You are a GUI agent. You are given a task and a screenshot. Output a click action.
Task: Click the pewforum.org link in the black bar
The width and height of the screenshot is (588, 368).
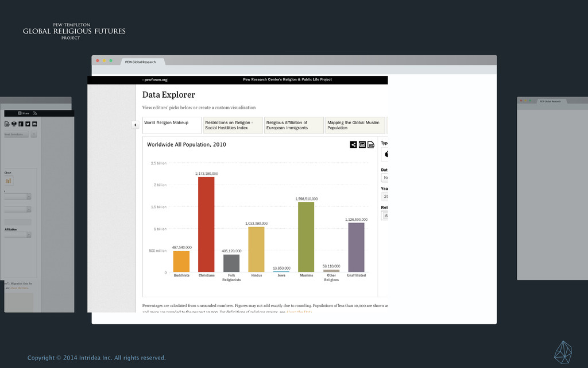coord(155,79)
